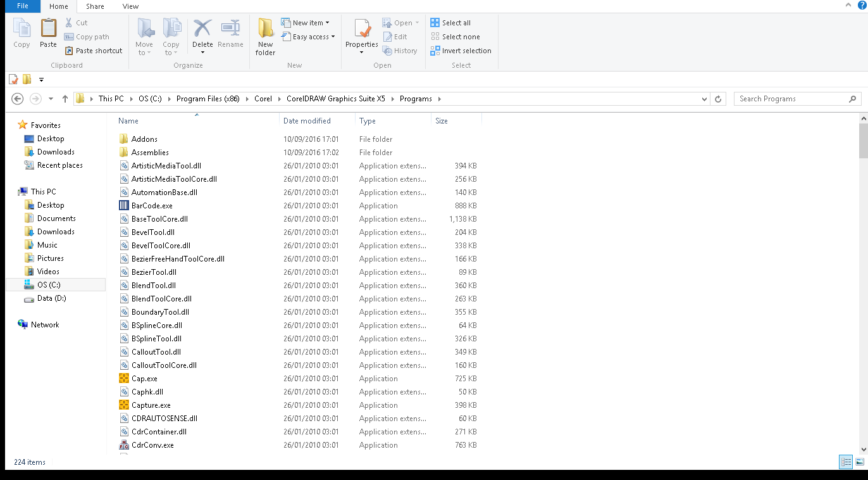Click Select none in ribbon
Screen dimensions: 868x480
(455, 37)
